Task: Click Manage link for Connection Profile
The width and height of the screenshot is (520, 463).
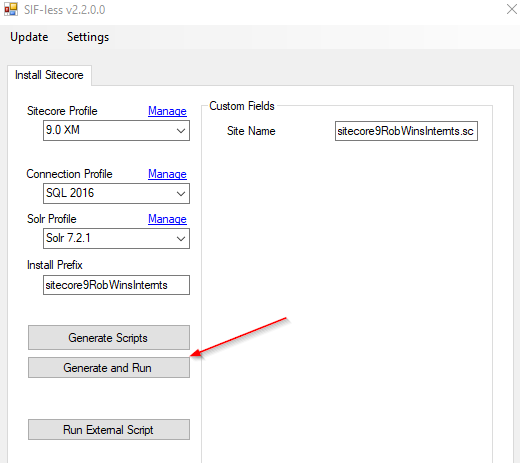Action: tap(167, 174)
